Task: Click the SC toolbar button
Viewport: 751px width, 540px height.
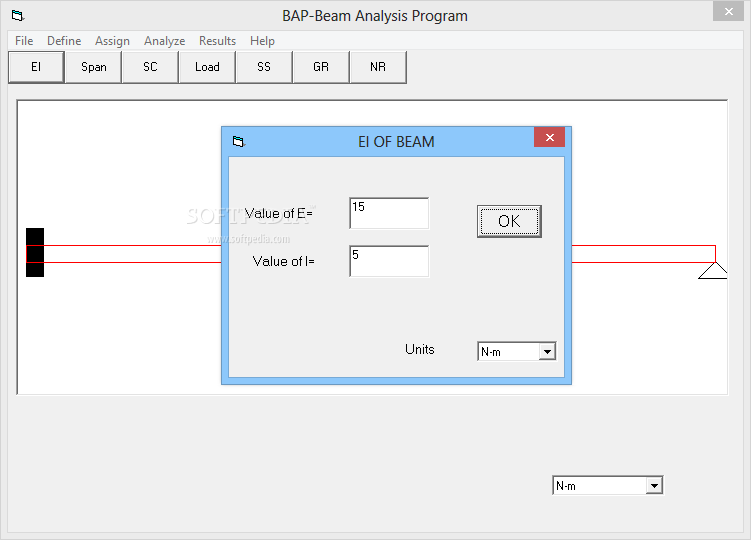Action: click(150, 67)
